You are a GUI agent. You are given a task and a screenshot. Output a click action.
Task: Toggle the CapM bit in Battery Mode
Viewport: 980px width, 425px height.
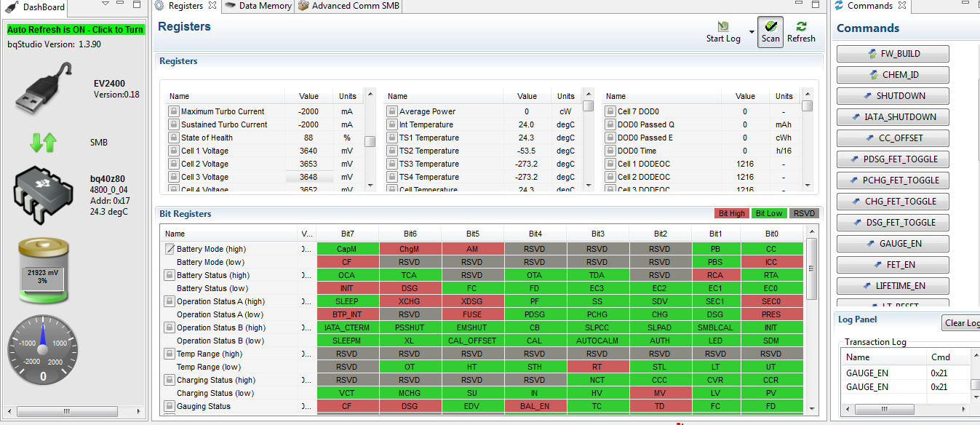click(347, 249)
